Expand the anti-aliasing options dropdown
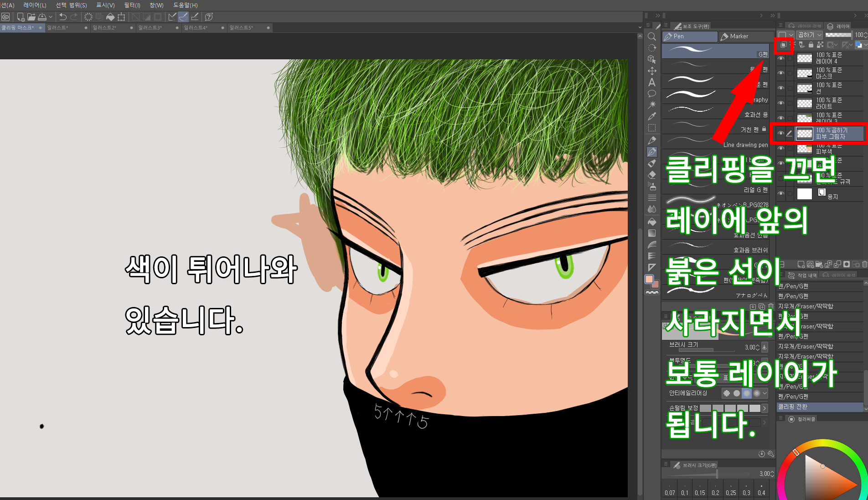The height and width of the screenshot is (500, 868). point(765,393)
